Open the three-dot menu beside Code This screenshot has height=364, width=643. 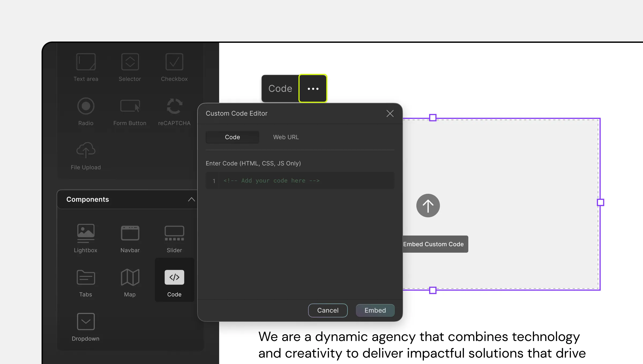click(x=313, y=89)
